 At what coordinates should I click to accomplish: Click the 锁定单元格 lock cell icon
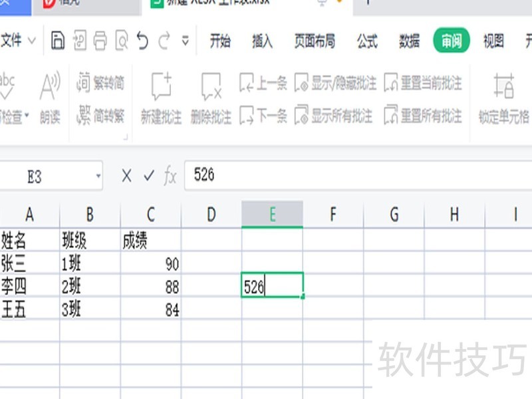(503, 98)
